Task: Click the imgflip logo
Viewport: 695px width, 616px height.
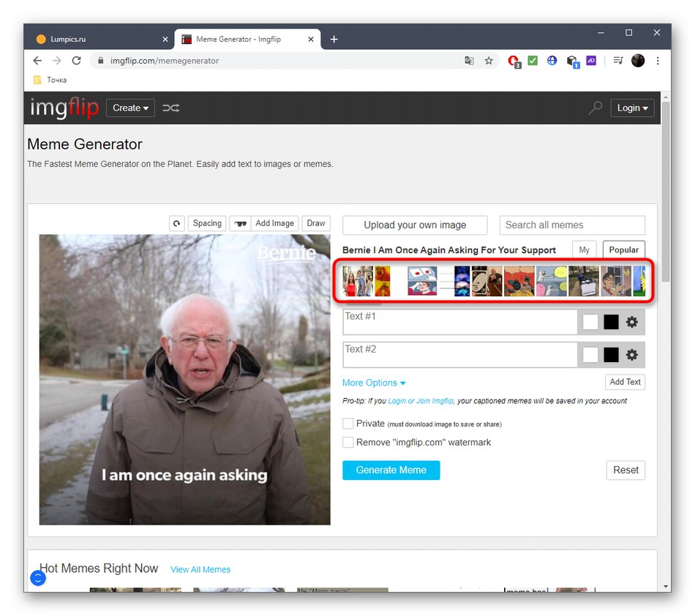Action: coord(64,108)
